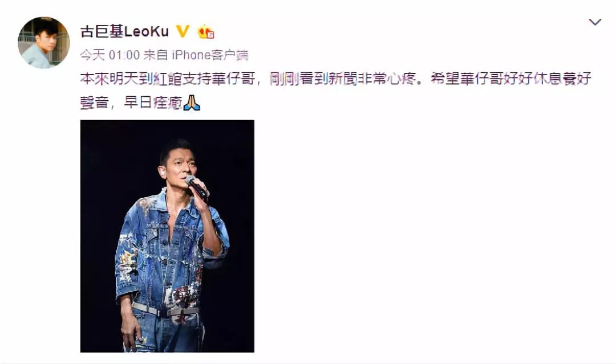616x364 pixels.
Task: Click the text 早日痊癒
Action: click(x=153, y=103)
